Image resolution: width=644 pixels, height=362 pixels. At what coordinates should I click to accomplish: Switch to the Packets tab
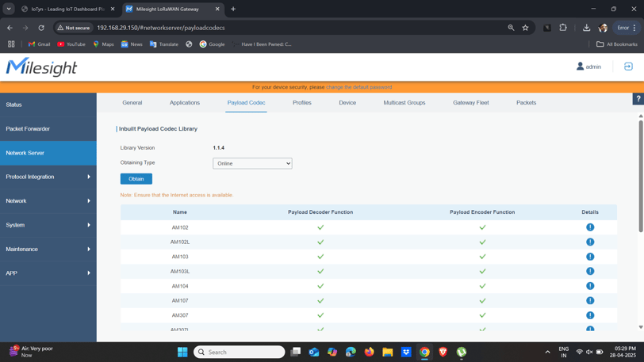526,103
